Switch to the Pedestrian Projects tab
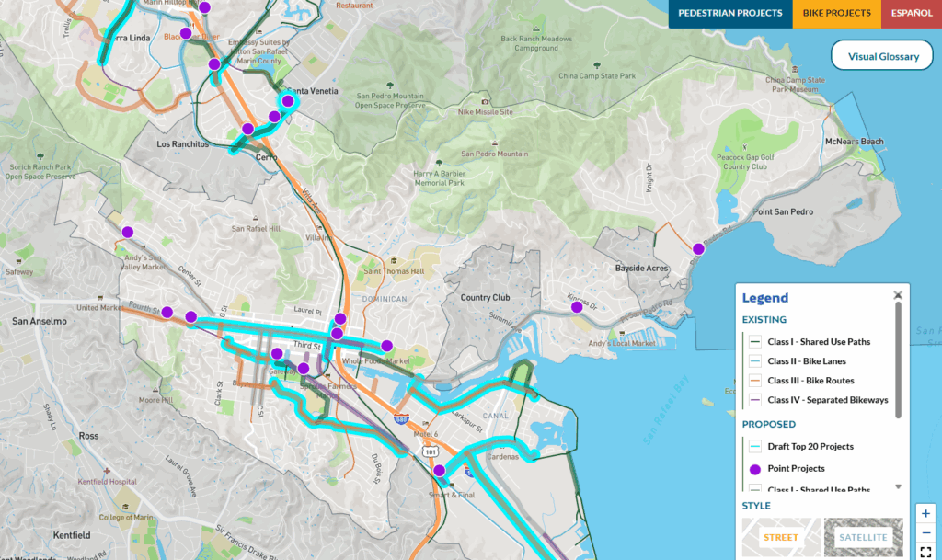Viewport: 942px width, 560px height. [730, 14]
